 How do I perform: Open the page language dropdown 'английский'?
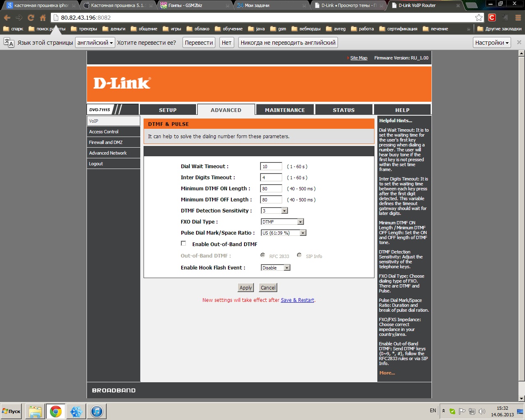point(95,43)
